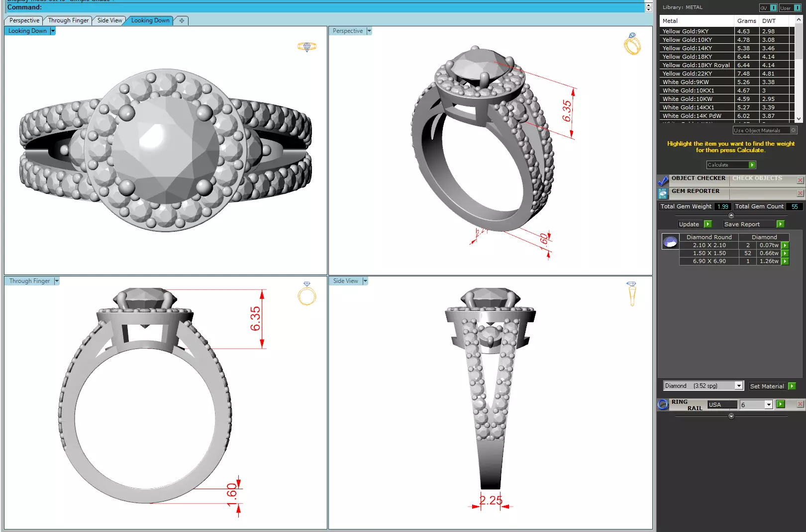
Task: Click the Ring Rail blue ring icon
Action: (x=663, y=405)
